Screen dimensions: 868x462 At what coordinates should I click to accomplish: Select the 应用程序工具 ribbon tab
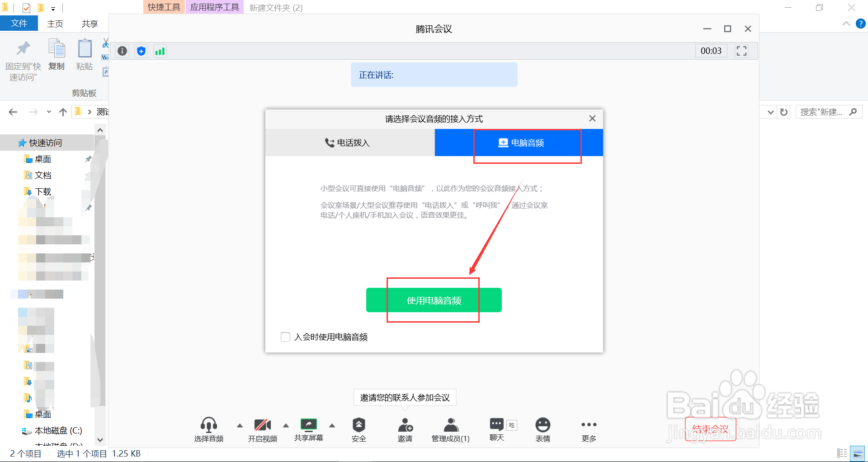pos(215,7)
